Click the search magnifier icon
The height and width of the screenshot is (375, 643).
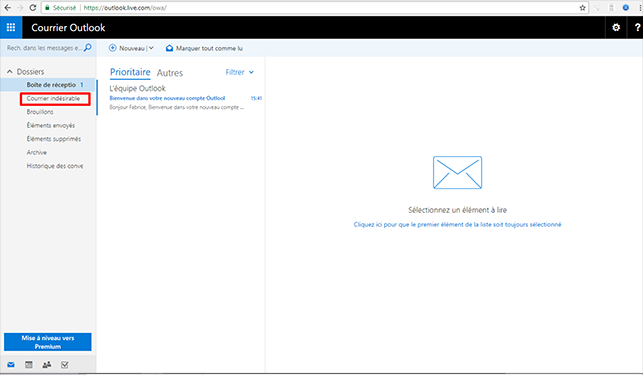pos(88,48)
